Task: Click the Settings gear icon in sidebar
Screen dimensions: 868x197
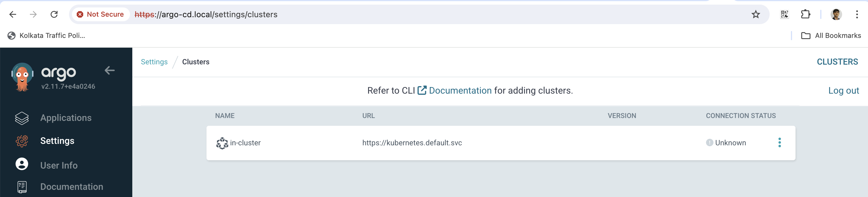Action: pyautogui.click(x=22, y=141)
